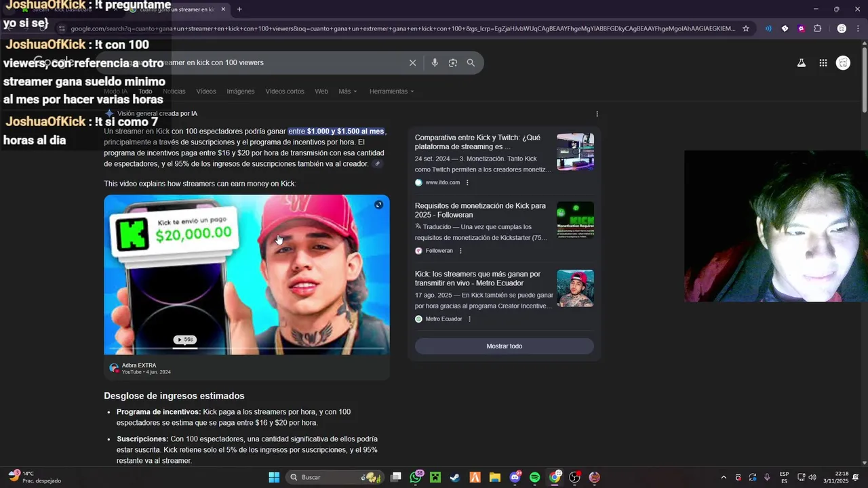Open source link chip after paragraph
The height and width of the screenshot is (488, 868).
point(378,164)
